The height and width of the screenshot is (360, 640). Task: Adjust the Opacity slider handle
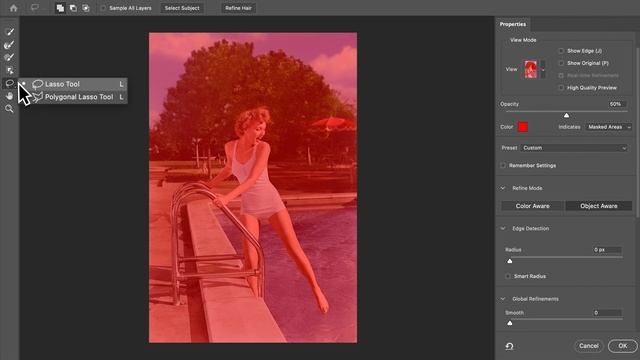(x=566, y=116)
